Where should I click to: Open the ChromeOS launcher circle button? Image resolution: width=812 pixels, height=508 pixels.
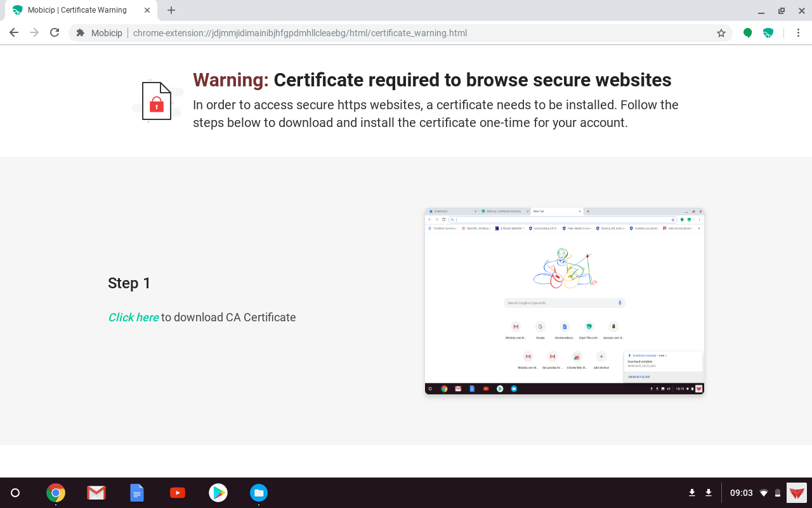click(x=15, y=493)
